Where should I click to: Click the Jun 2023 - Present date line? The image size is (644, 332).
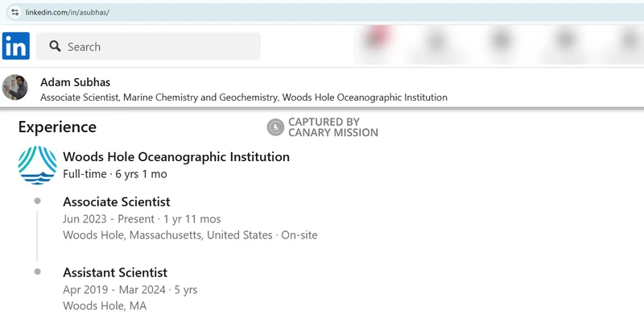point(142,219)
